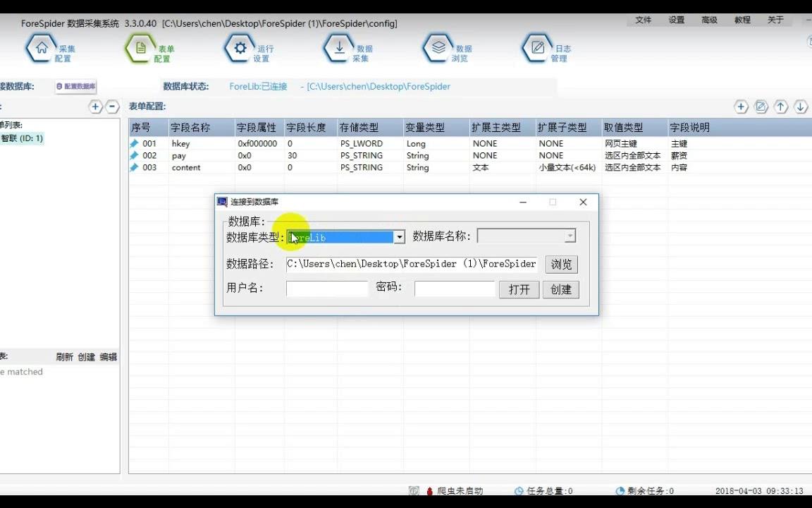Open the 数据采集 (Data Collection) panel
This screenshot has width=812, height=508.
[350, 47]
